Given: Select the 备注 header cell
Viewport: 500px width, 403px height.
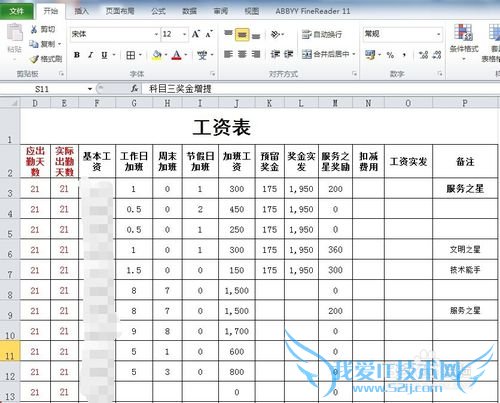Looking at the screenshot, I should 465,161.
